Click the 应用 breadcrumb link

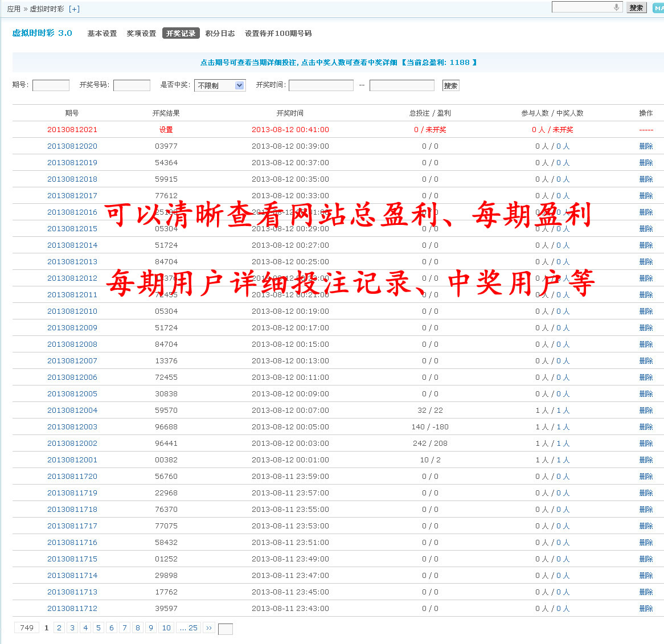[x=14, y=9]
